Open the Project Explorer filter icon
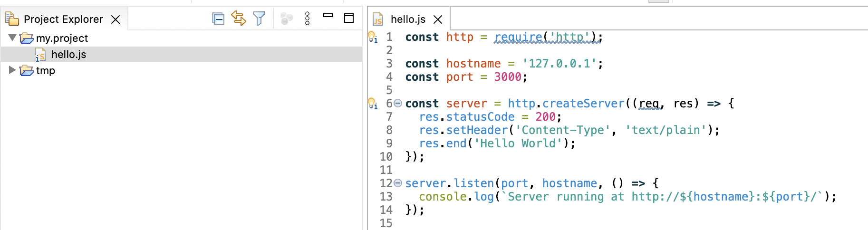The image size is (868, 230). [259, 19]
